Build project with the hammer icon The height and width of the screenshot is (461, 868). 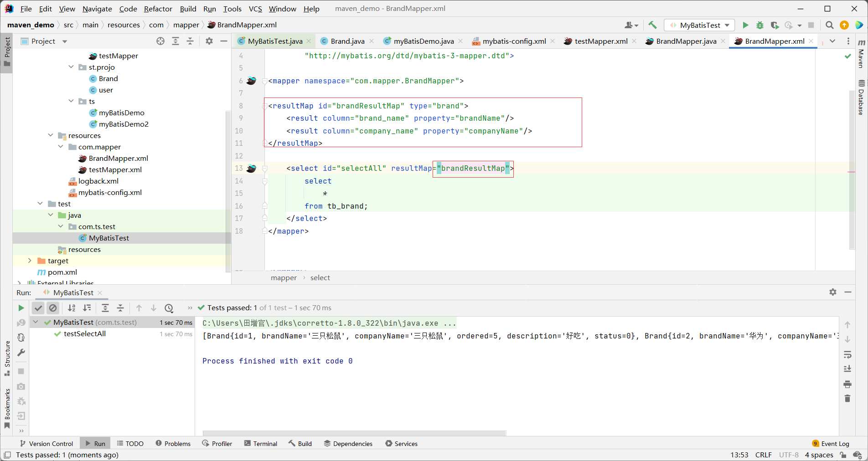pos(652,26)
